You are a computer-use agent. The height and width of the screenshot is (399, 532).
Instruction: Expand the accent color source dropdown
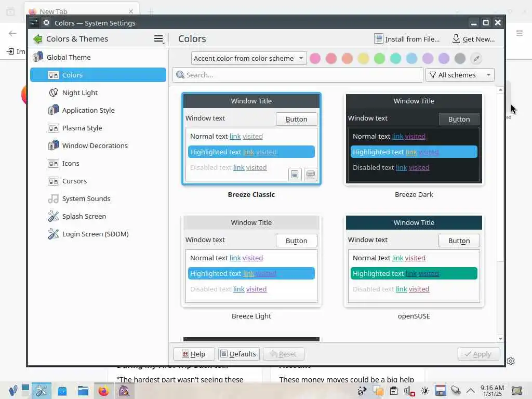point(249,58)
